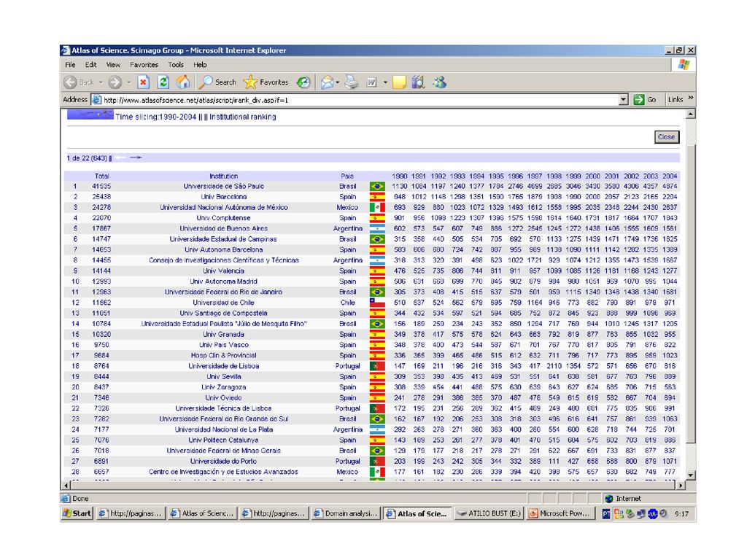Image resolution: width=747 pixels, height=560 pixels.
Task: Click the horizontal scrollbar left arrow
Action: 66,485
